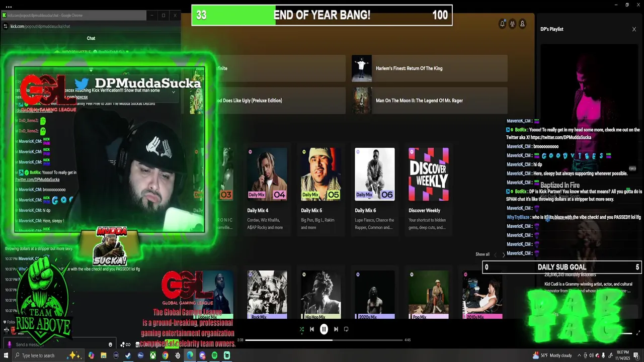Open Steam from taskbar
Image resolution: width=644 pixels, height=362 pixels.
coord(128,355)
